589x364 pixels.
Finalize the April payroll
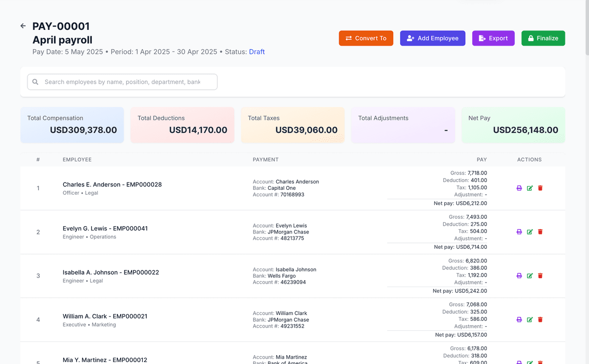pos(543,38)
